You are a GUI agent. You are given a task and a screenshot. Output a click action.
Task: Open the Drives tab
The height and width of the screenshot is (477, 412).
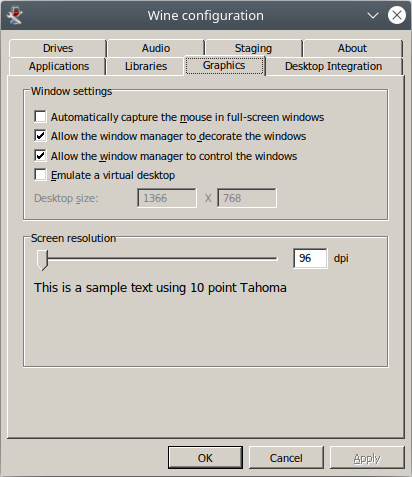pos(58,48)
